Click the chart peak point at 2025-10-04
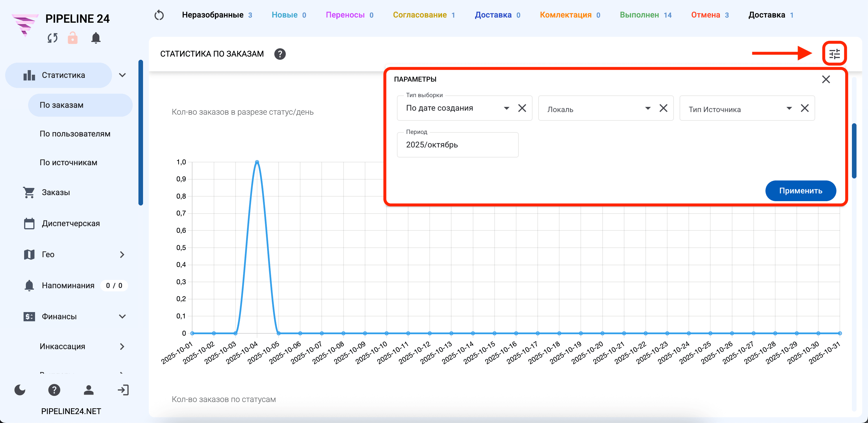Image resolution: width=868 pixels, height=423 pixels. [x=257, y=162]
